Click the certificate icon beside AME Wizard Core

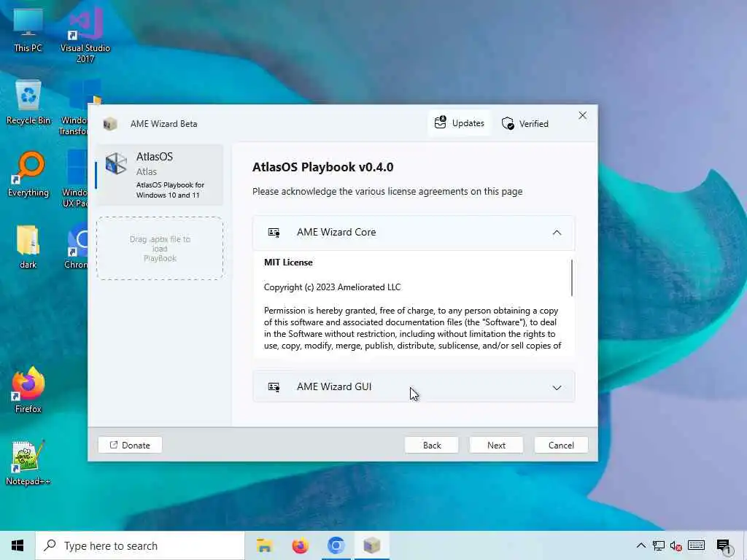pos(274,233)
